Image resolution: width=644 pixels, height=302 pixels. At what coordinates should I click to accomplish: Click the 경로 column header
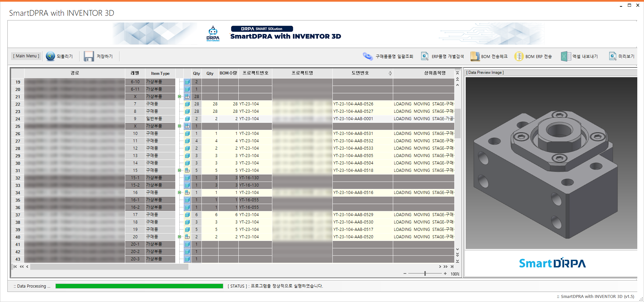point(75,73)
